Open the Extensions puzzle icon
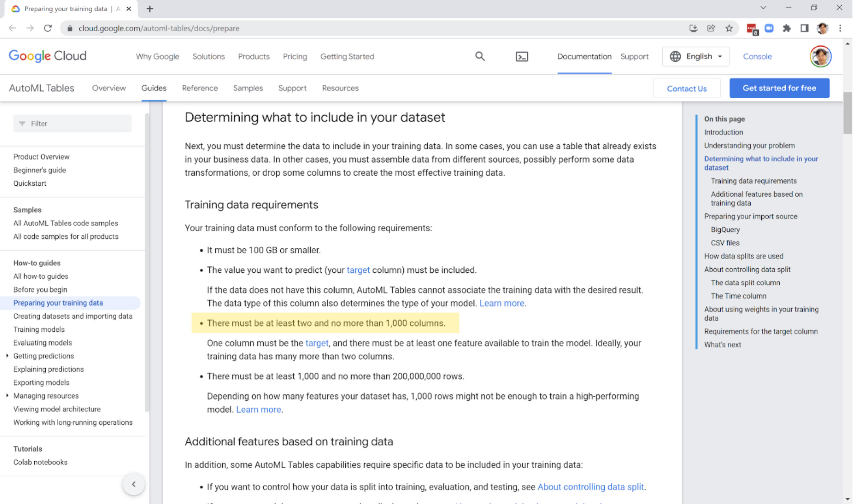 click(x=787, y=28)
